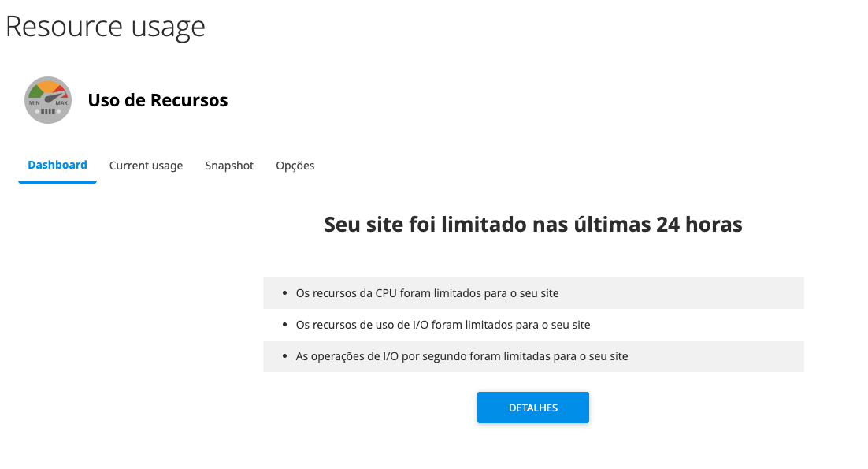
Task: Click the blue underline below the Dashboard tab
Action: click(57, 182)
